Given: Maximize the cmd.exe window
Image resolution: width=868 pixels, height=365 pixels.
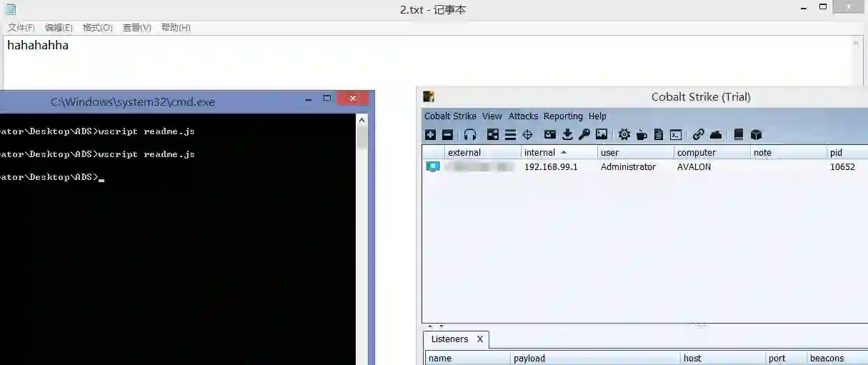Looking at the screenshot, I should coord(326,99).
